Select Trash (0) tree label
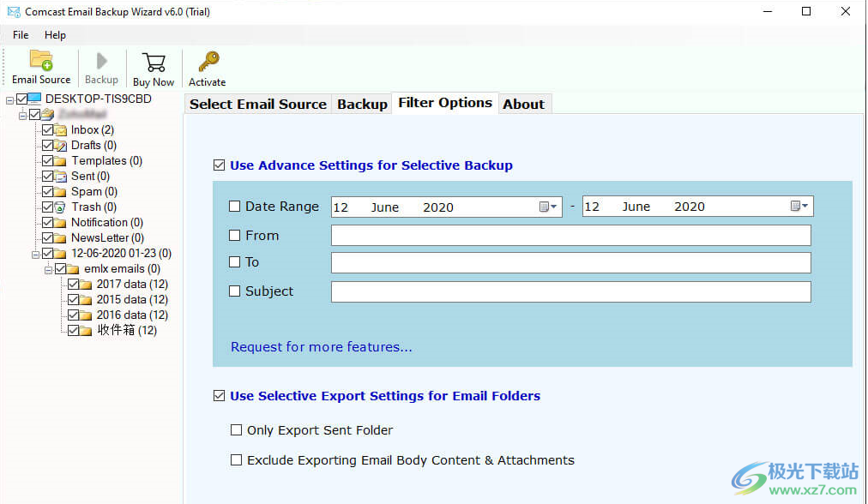 (93, 207)
